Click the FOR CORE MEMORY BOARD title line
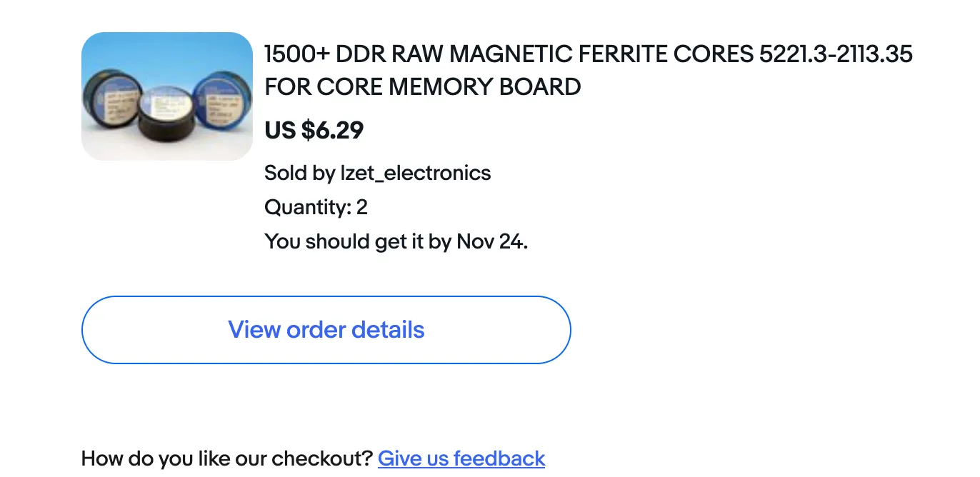The image size is (980, 477). click(422, 86)
